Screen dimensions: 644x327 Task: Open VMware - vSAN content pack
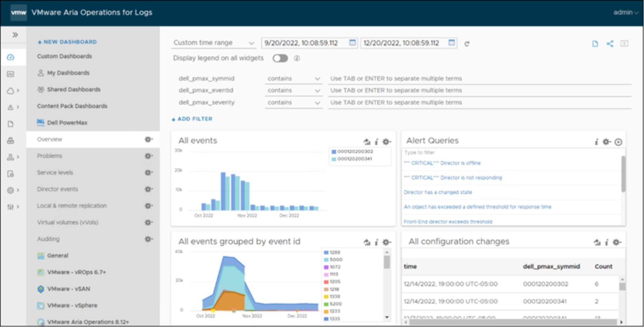(63, 289)
